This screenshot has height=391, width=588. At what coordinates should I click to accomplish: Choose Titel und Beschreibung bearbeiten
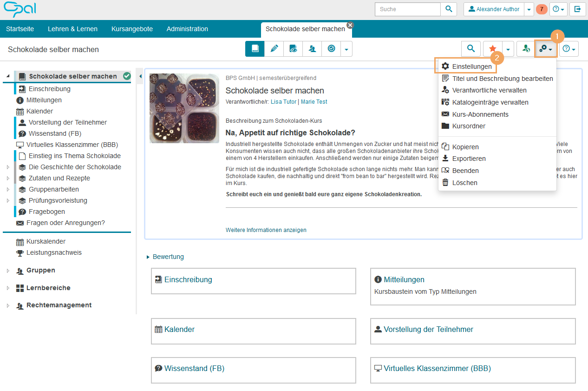497,79
